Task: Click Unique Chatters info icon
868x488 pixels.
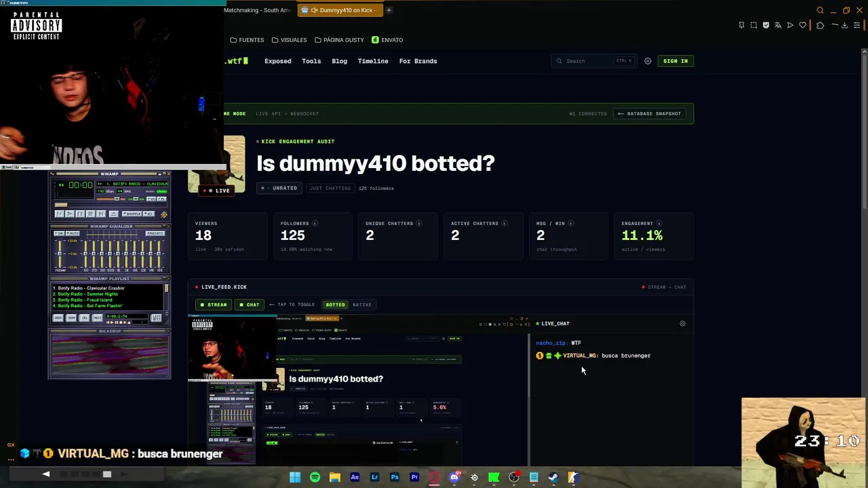Action: (x=419, y=224)
